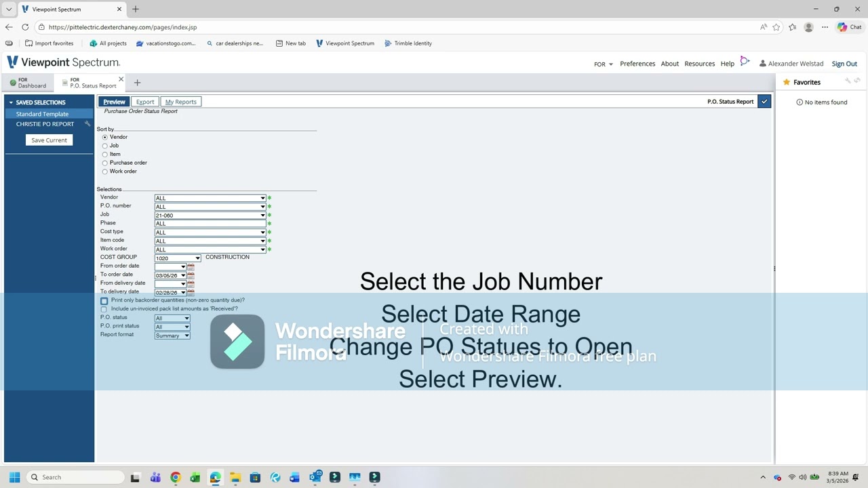This screenshot has height=488, width=868.
Task: Open the Help menu
Action: point(728,64)
